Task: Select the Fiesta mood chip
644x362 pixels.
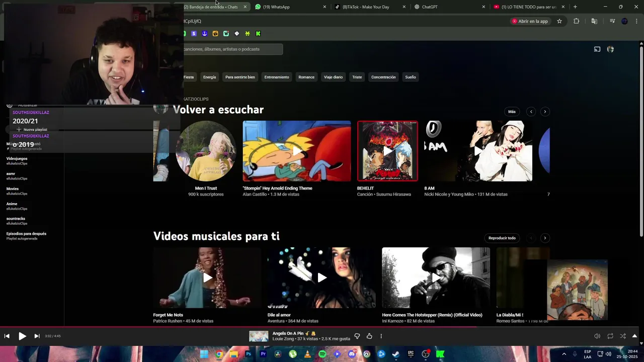Action: point(189,77)
